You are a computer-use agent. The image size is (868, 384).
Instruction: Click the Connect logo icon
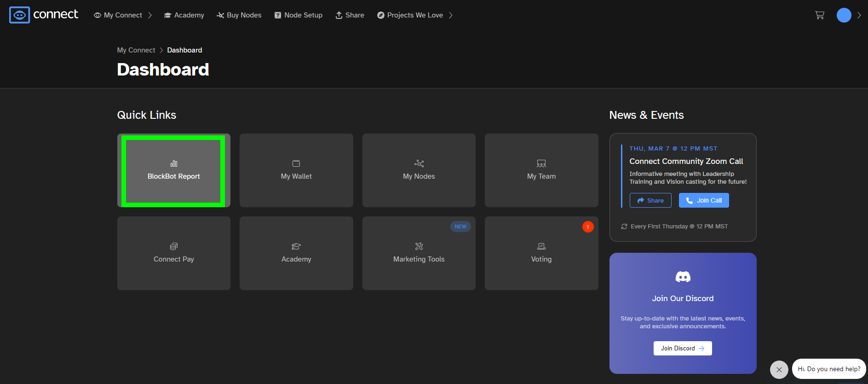click(19, 15)
